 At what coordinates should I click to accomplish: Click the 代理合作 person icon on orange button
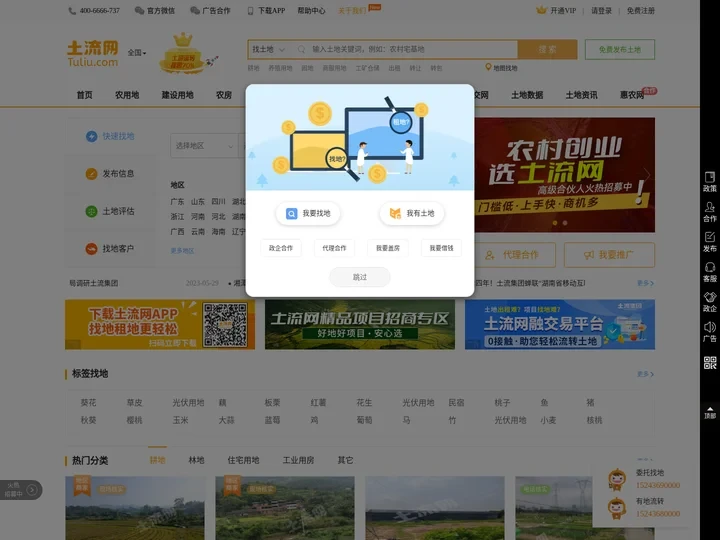point(490,255)
